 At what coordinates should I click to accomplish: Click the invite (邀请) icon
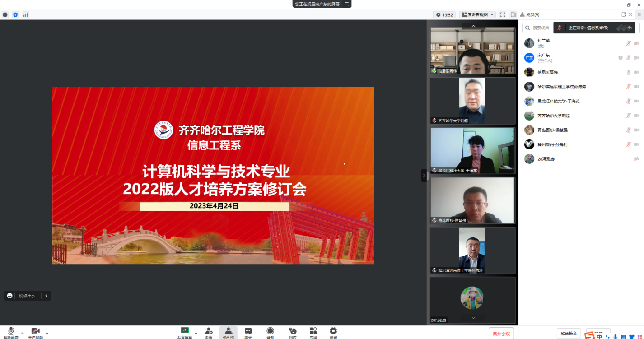[209, 332]
